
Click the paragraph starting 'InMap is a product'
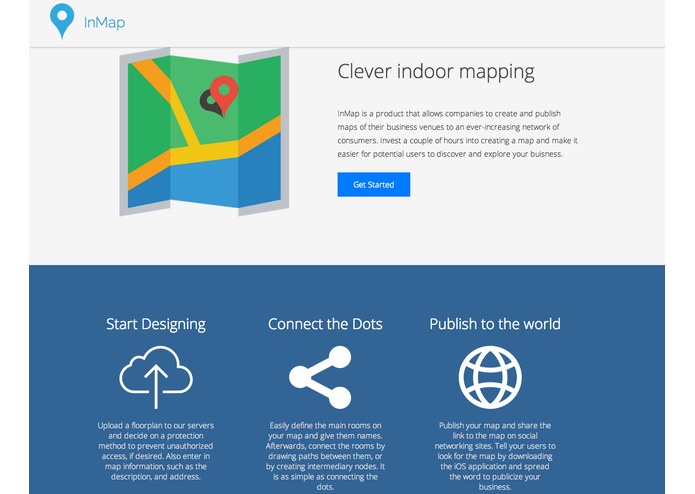(457, 134)
